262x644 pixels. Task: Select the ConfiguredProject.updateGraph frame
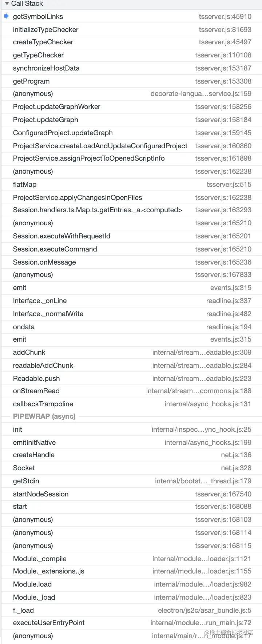[63, 133]
